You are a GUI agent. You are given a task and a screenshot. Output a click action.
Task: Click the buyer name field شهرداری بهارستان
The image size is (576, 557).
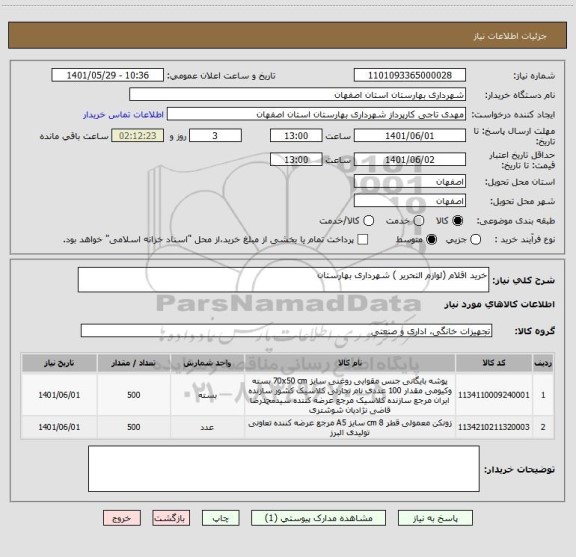coord(298,95)
